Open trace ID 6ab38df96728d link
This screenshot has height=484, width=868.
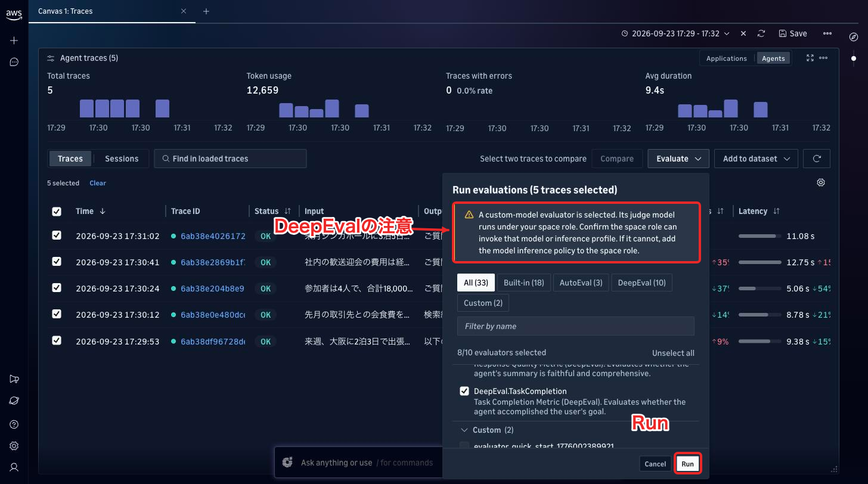[x=213, y=342]
